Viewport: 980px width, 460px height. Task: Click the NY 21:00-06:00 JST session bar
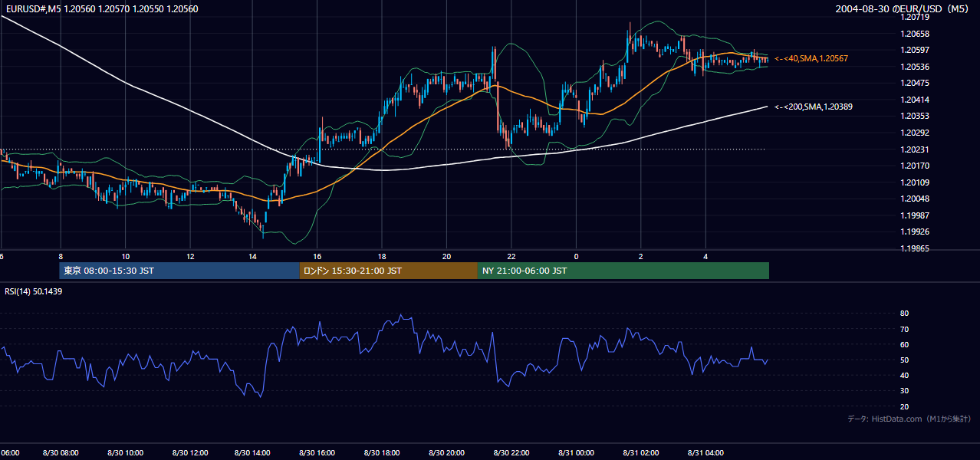[623, 271]
